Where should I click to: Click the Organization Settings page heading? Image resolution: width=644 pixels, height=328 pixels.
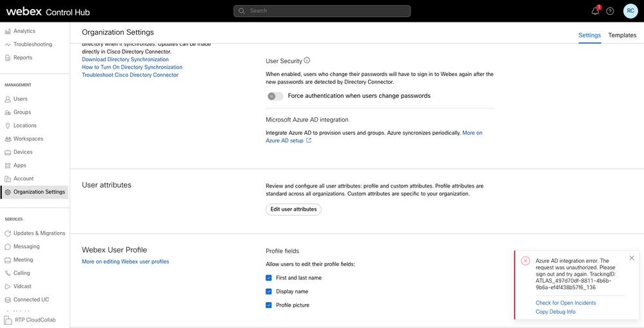click(118, 32)
